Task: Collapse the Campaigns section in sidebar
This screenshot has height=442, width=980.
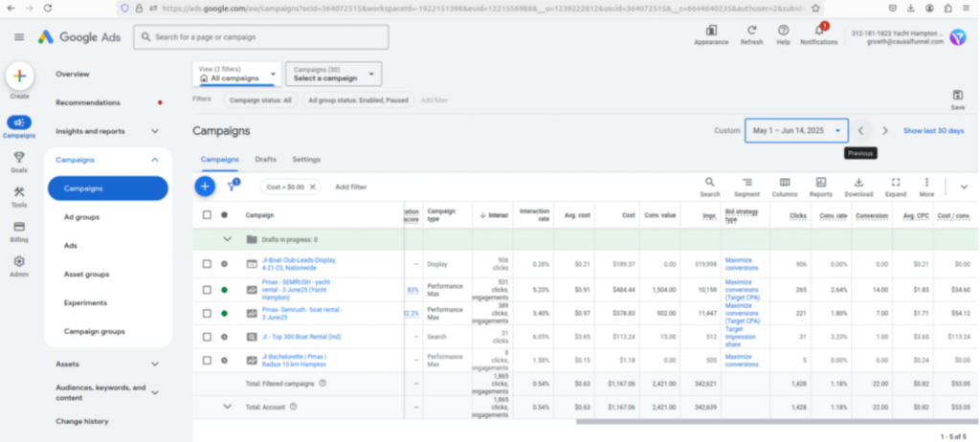Action: click(155, 160)
